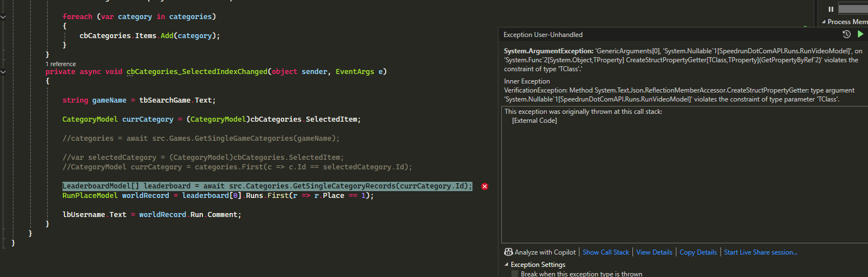Click the LeaderboardModel[] type name

pyautogui.click(x=101, y=186)
